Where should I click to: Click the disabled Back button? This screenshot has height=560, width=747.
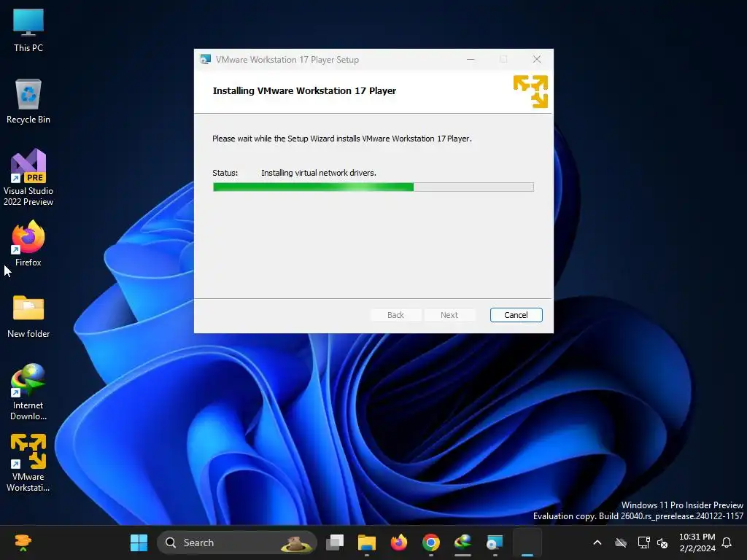point(395,315)
